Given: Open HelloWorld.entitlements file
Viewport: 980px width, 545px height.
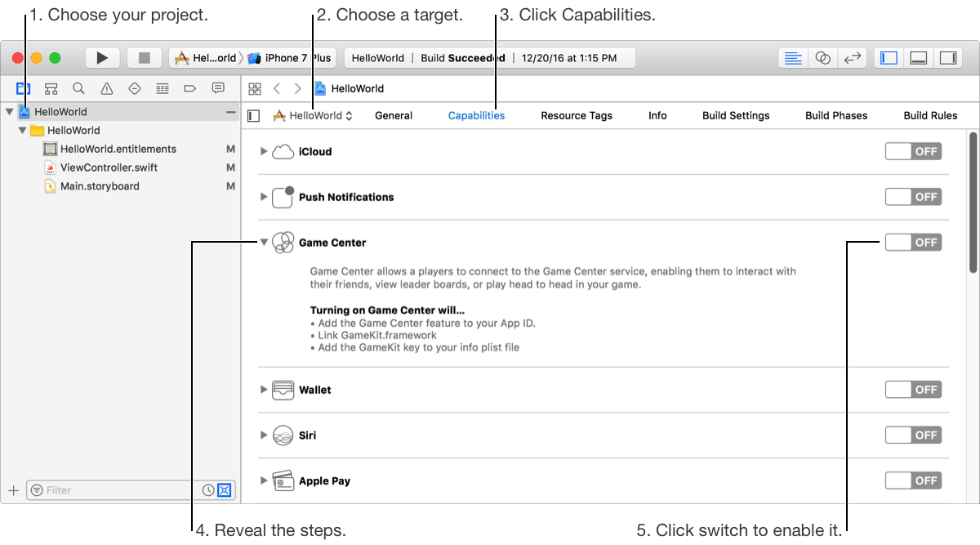Looking at the screenshot, I should tap(120, 150).
